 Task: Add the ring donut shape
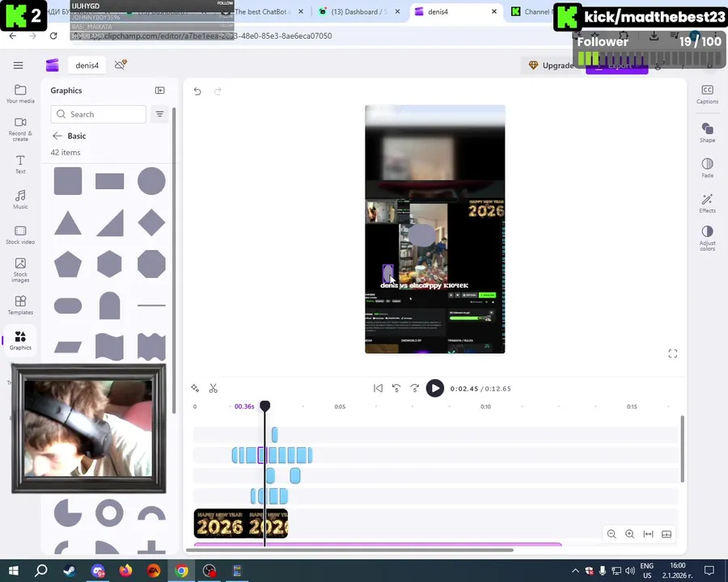[x=109, y=512]
